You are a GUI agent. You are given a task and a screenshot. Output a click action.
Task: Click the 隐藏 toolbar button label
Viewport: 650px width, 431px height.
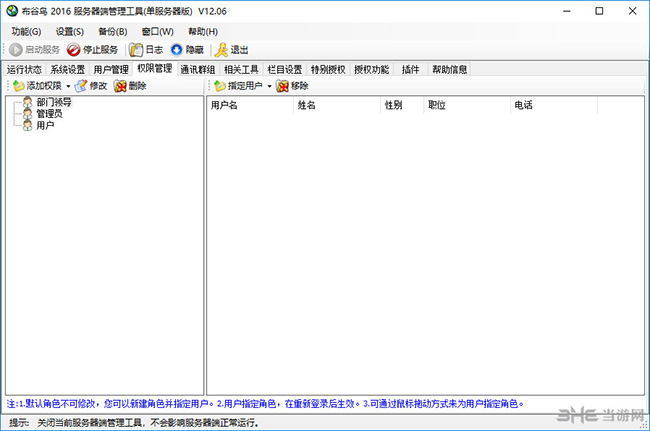194,50
